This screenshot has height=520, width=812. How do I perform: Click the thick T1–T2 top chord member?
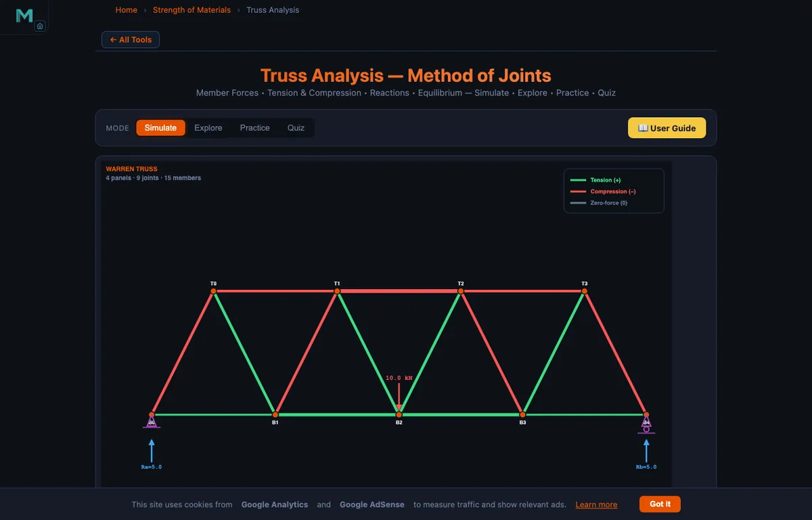[399, 291]
